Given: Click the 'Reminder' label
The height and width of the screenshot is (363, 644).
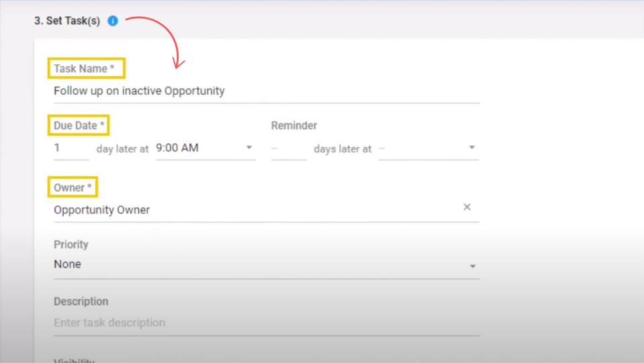Looking at the screenshot, I should coord(294,126).
